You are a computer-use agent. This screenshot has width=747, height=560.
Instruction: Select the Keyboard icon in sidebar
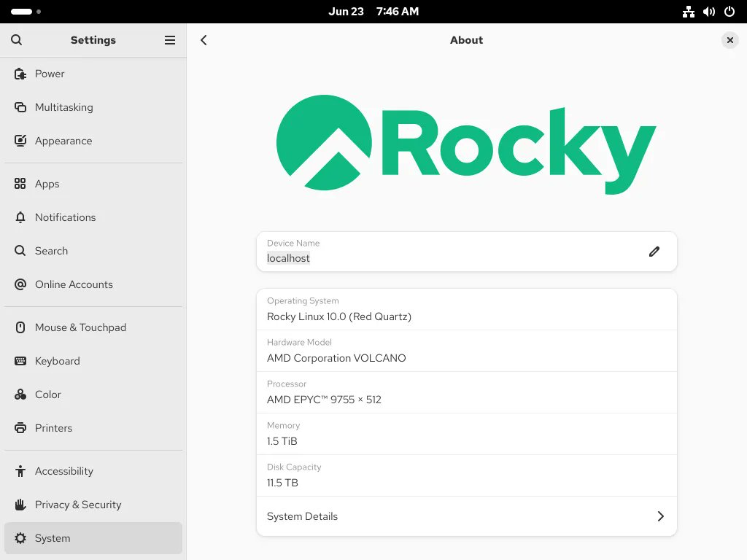coord(19,361)
